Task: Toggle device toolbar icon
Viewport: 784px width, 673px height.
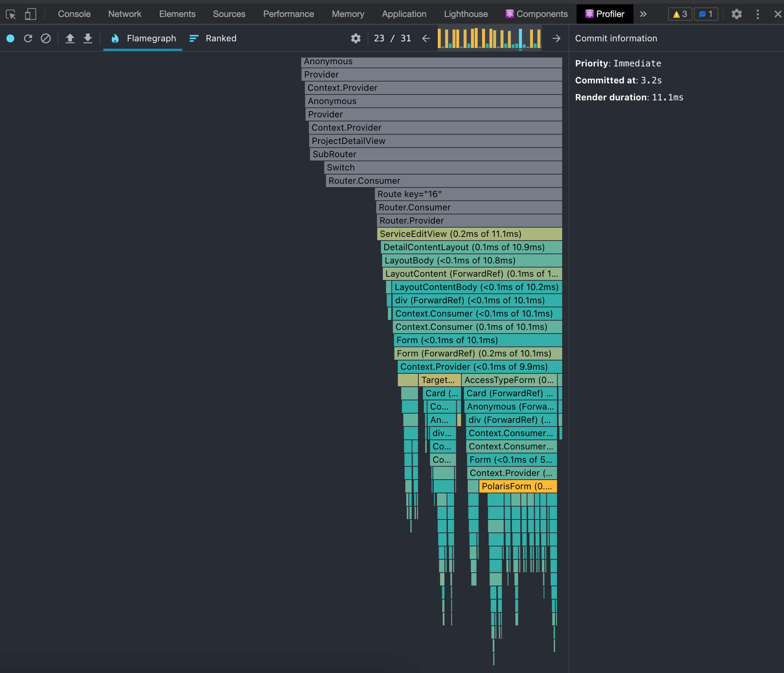Action: coord(30,14)
